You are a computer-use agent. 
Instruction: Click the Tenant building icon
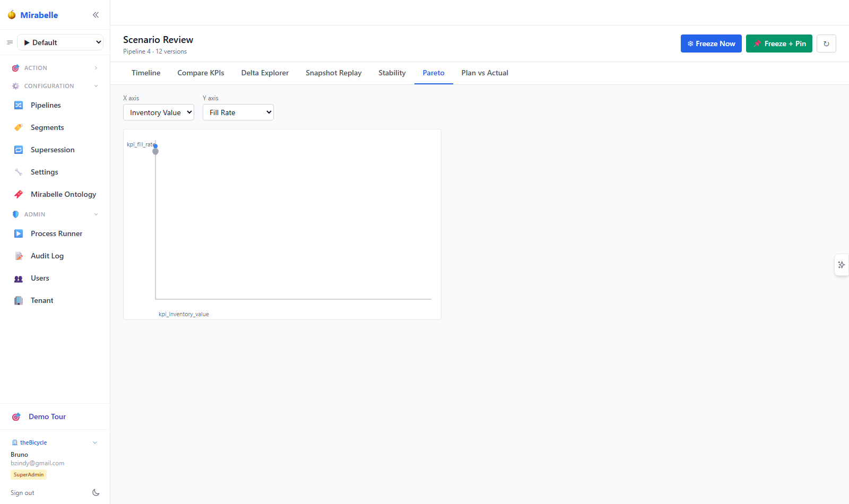(19, 300)
